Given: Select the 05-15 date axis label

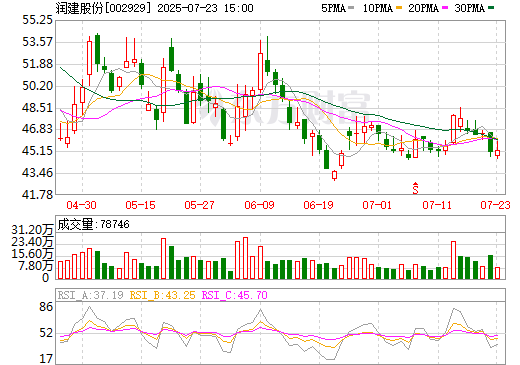Looking at the screenshot, I should click(140, 205).
